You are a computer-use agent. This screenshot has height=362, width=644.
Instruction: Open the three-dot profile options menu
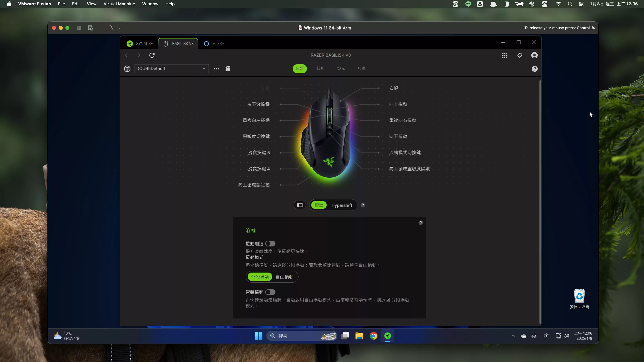216,69
